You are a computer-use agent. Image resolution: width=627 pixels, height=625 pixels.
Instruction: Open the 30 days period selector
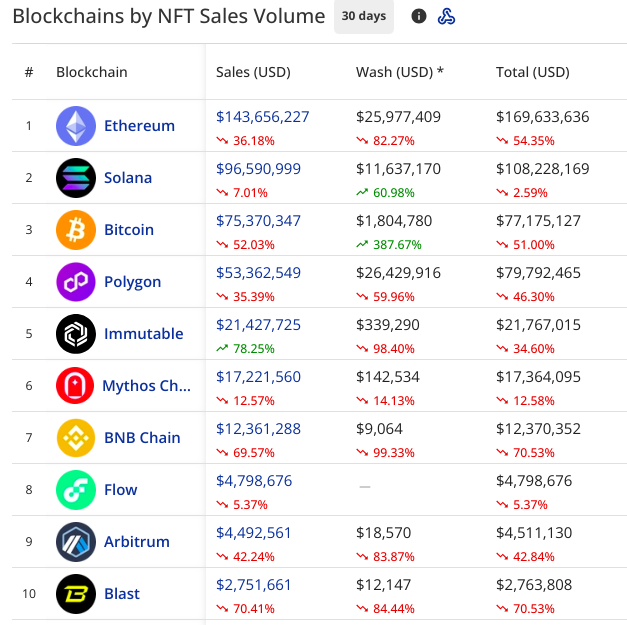(x=363, y=16)
